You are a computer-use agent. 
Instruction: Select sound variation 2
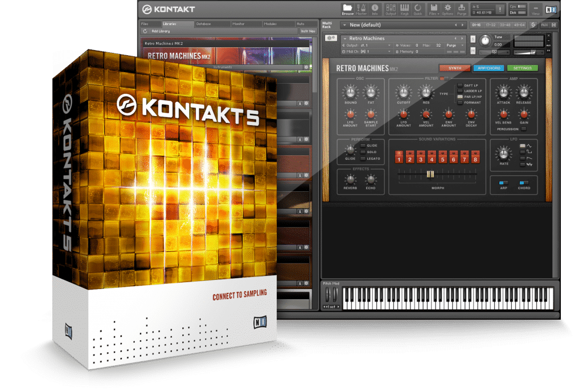click(x=410, y=157)
